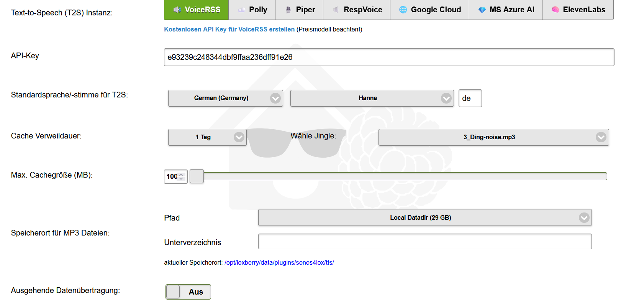
Task: Click the 'Wähle Jingle:' label
Action: pyautogui.click(x=313, y=136)
